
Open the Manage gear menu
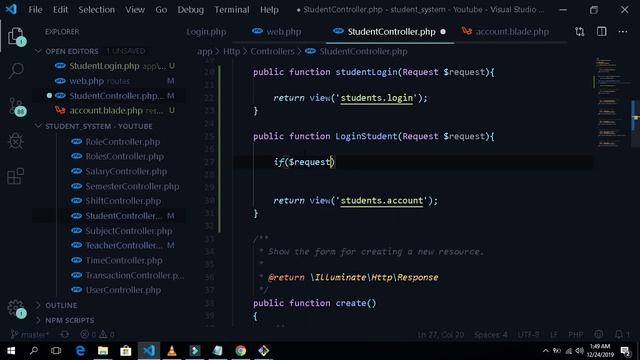pos(16,308)
